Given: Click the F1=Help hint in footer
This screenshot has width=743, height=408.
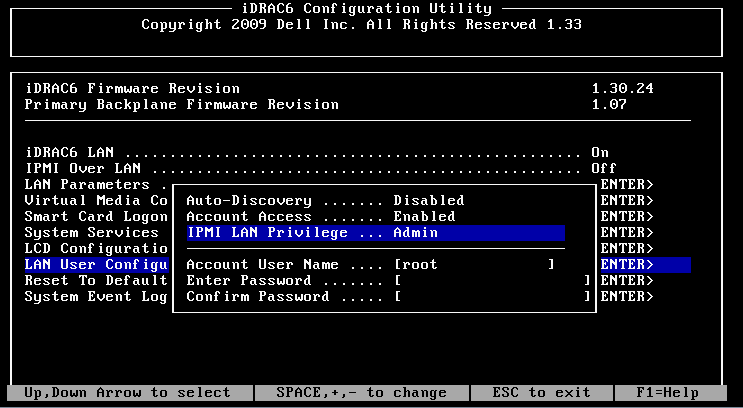Looking at the screenshot, I should [x=667, y=393].
